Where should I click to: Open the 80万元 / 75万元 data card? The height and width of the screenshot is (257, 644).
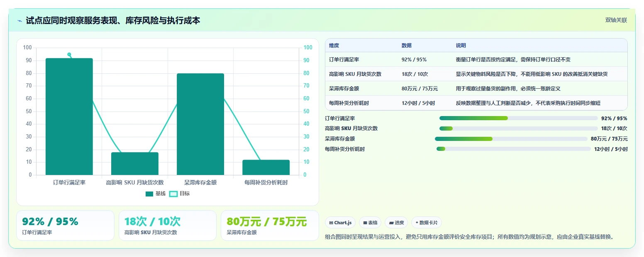point(270,225)
